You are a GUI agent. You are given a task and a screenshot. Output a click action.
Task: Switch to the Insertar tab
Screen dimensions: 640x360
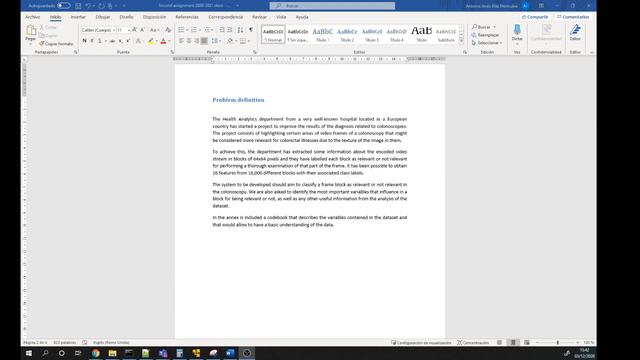78,17
